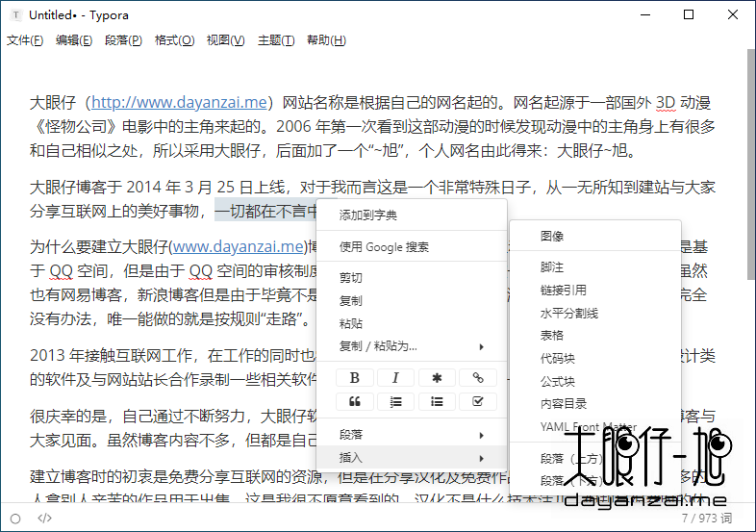Viewport: 756px width, 532px height.
Task: Open the 文件(F) menu
Action: (25, 40)
